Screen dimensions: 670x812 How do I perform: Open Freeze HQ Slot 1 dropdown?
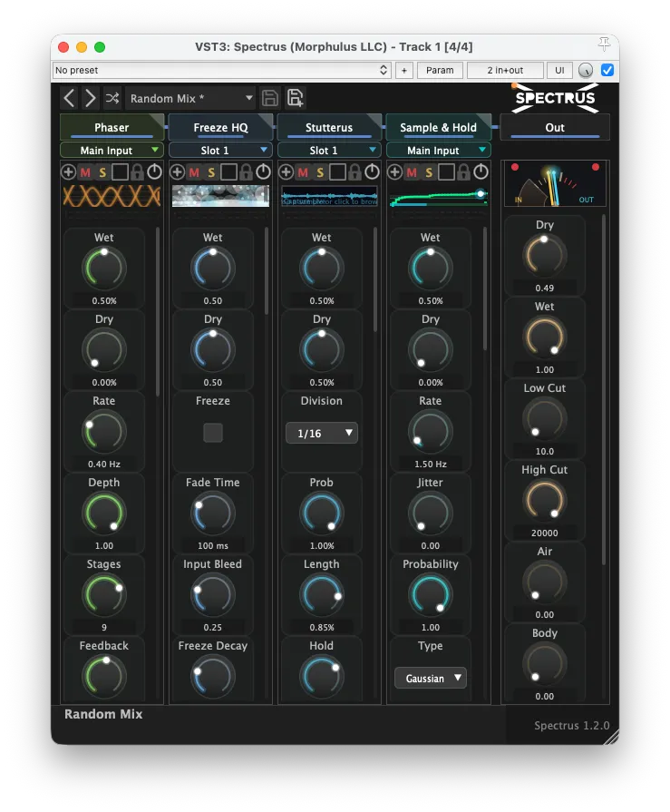point(220,151)
